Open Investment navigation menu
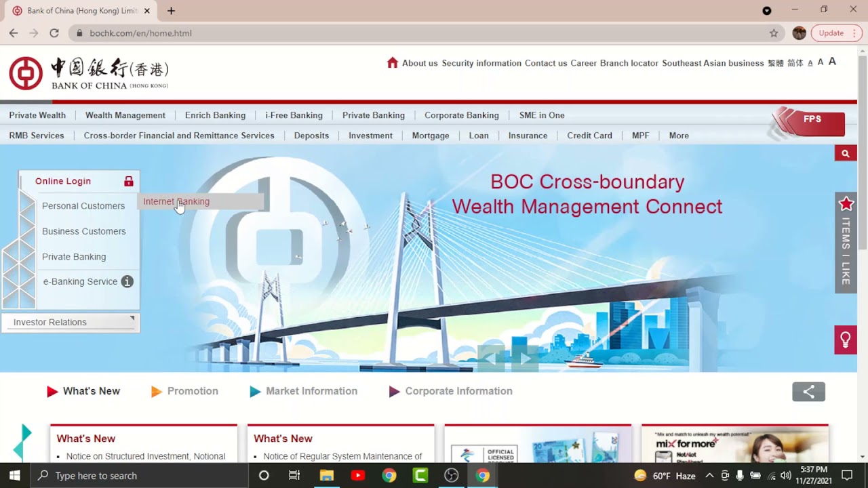868x488 pixels. pos(370,136)
